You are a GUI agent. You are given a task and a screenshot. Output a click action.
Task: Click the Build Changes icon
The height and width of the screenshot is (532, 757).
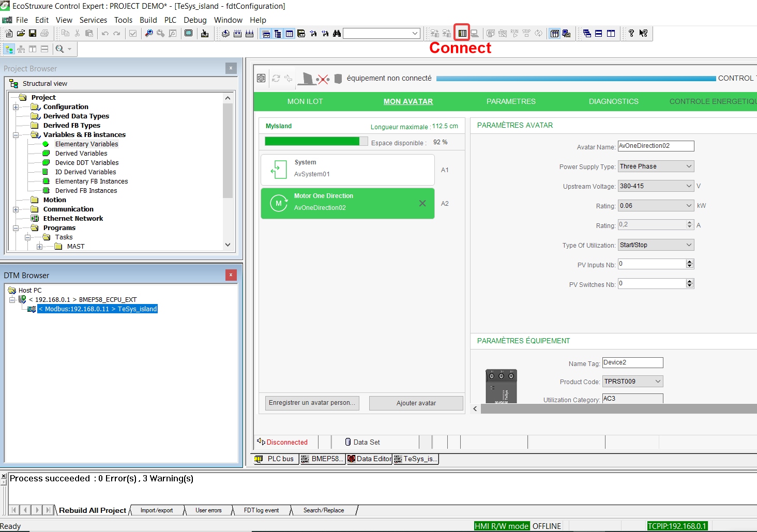[238, 33]
